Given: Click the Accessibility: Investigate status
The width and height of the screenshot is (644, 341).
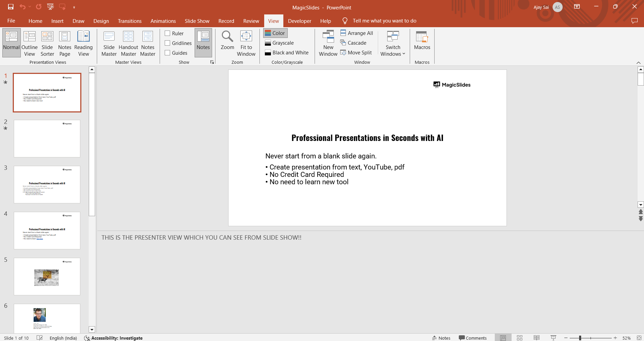Looking at the screenshot, I should (x=113, y=338).
